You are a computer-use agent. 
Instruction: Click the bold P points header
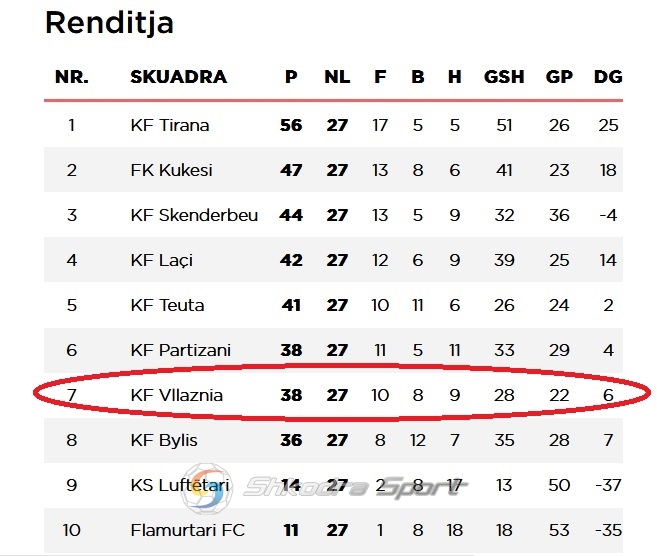(291, 77)
